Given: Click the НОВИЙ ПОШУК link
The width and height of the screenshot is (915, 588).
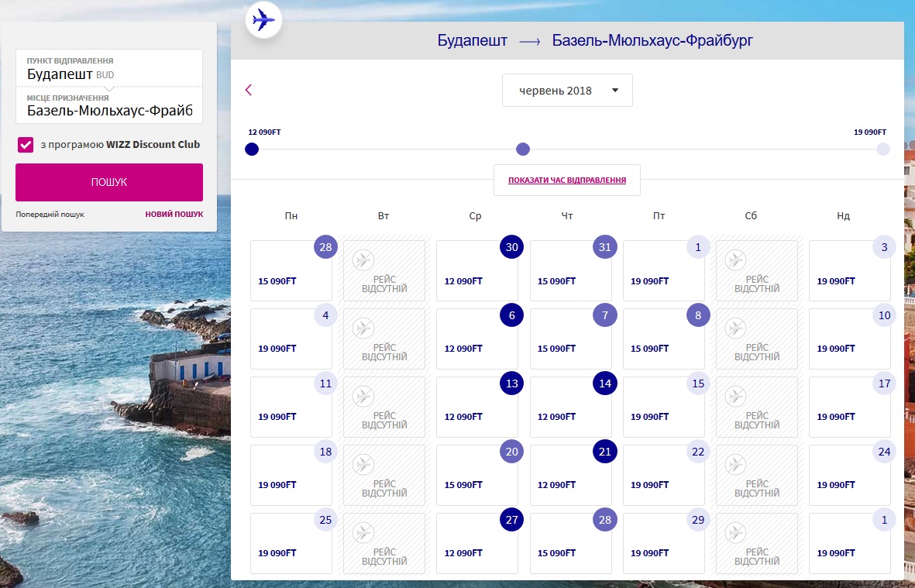Looking at the screenshot, I should pos(174,215).
